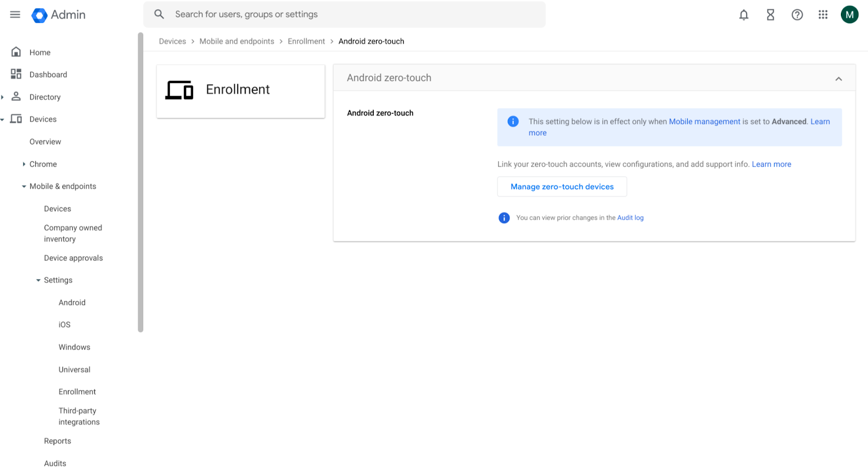
Task: Expand the Chrome sidebar submenu
Action: pyautogui.click(x=24, y=164)
